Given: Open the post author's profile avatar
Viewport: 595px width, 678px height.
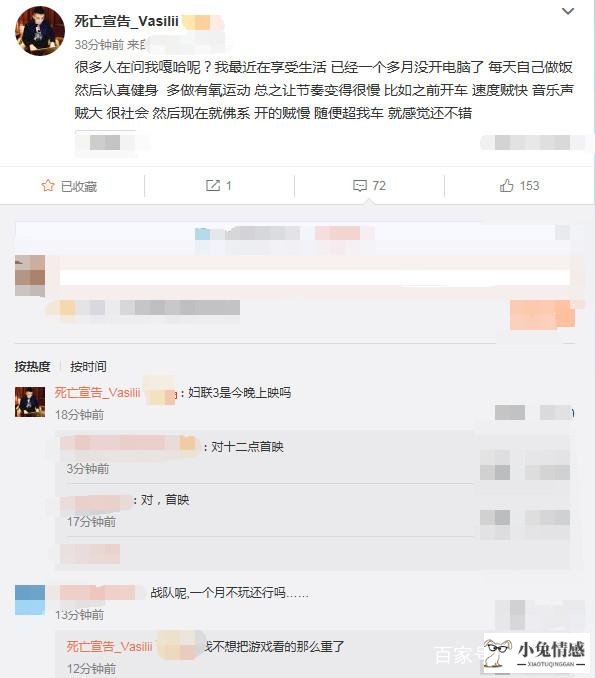Looking at the screenshot, I should (40, 31).
